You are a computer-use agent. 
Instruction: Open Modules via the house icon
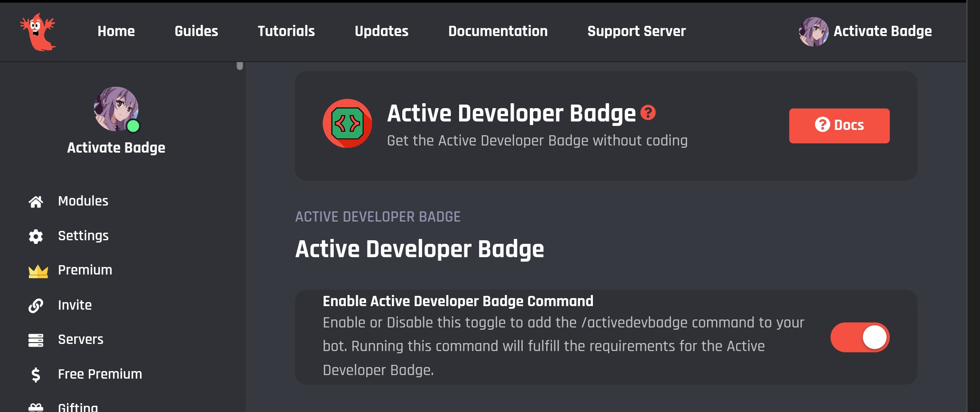36,202
